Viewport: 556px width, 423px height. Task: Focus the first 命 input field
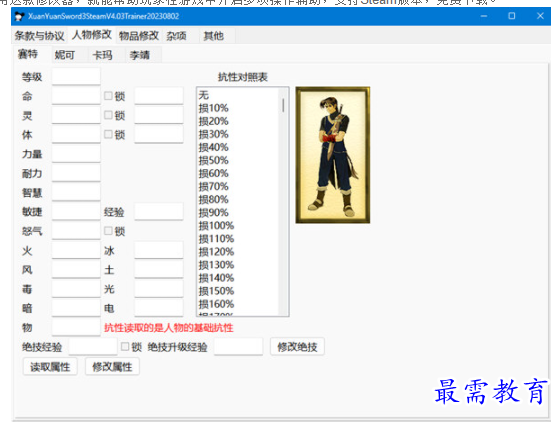tap(76, 96)
